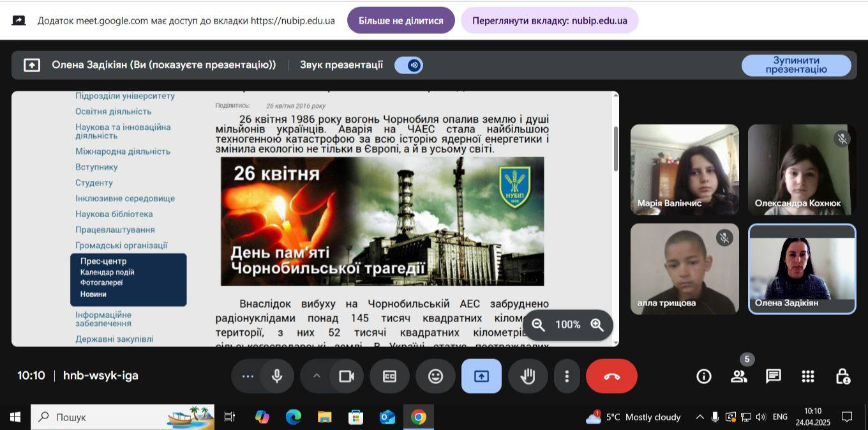Open File Explorer from the taskbar
Image resolution: width=868 pixels, height=430 pixels.
tap(324, 417)
